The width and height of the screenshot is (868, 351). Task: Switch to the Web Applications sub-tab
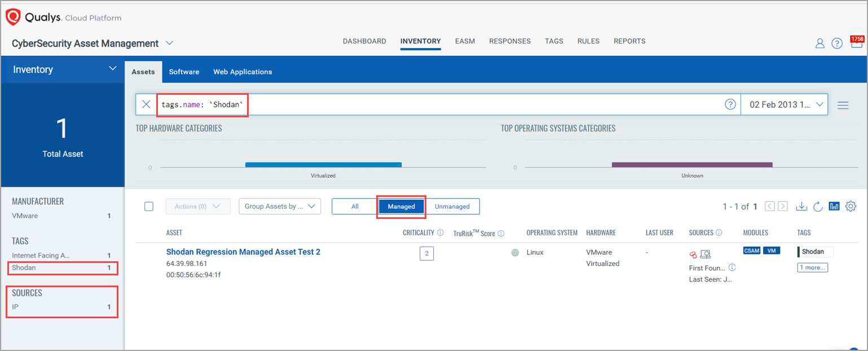pos(243,72)
